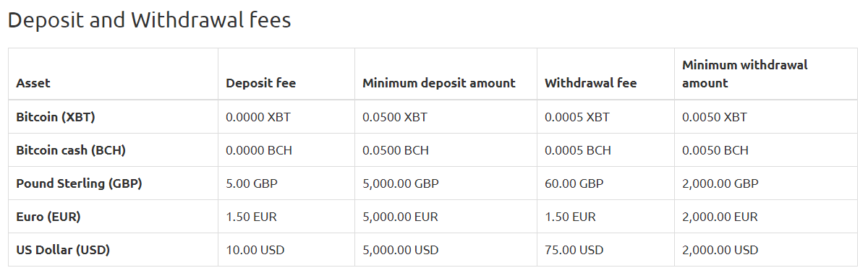Viewport: 868px width, 273px height.
Task: Click the 10.00 USD deposit fee cell
Action: pyautogui.click(x=255, y=250)
